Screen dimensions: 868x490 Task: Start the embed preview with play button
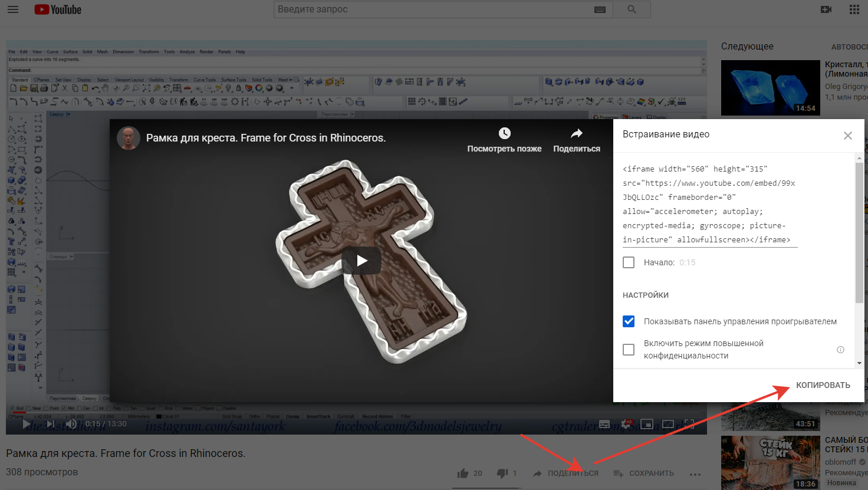361,261
